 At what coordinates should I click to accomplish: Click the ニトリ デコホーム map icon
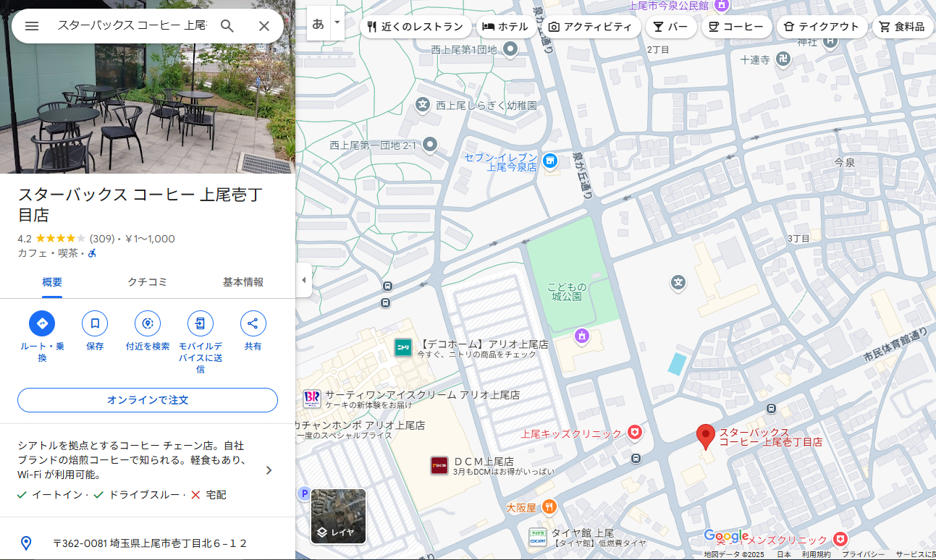pos(403,347)
